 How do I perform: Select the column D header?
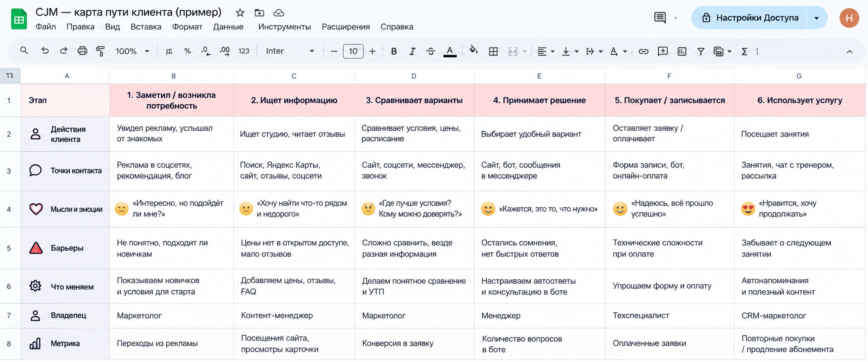(414, 76)
